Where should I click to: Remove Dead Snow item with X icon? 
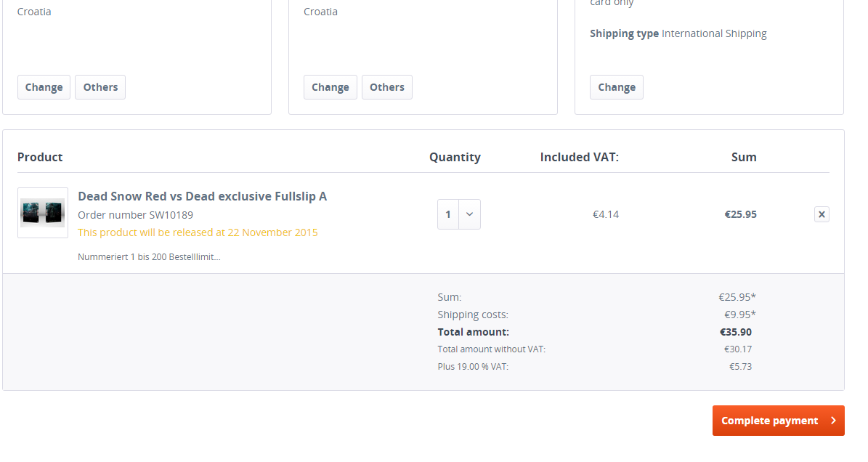[822, 214]
